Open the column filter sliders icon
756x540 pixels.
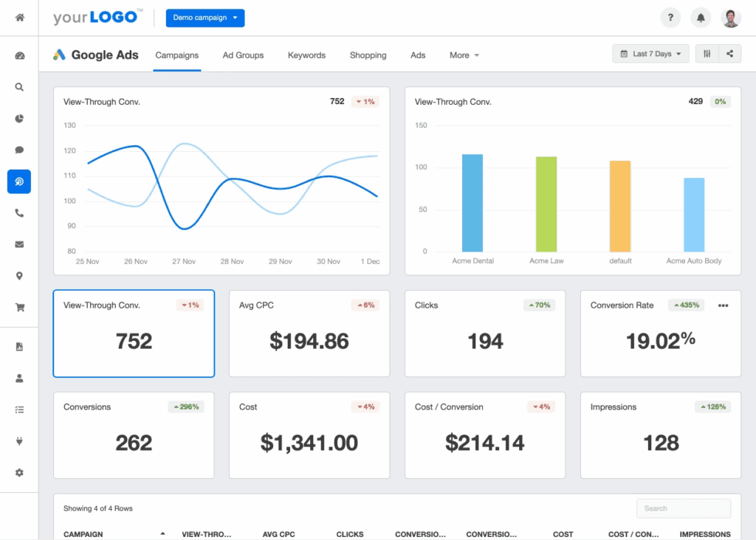(x=707, y=53)
